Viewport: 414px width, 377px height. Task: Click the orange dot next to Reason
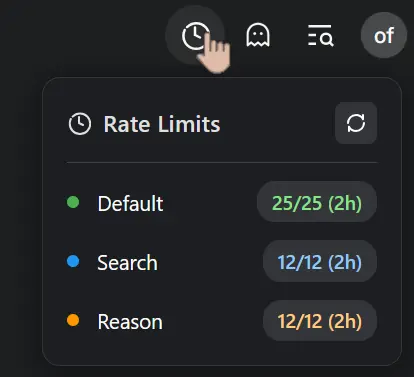[73, 320]
